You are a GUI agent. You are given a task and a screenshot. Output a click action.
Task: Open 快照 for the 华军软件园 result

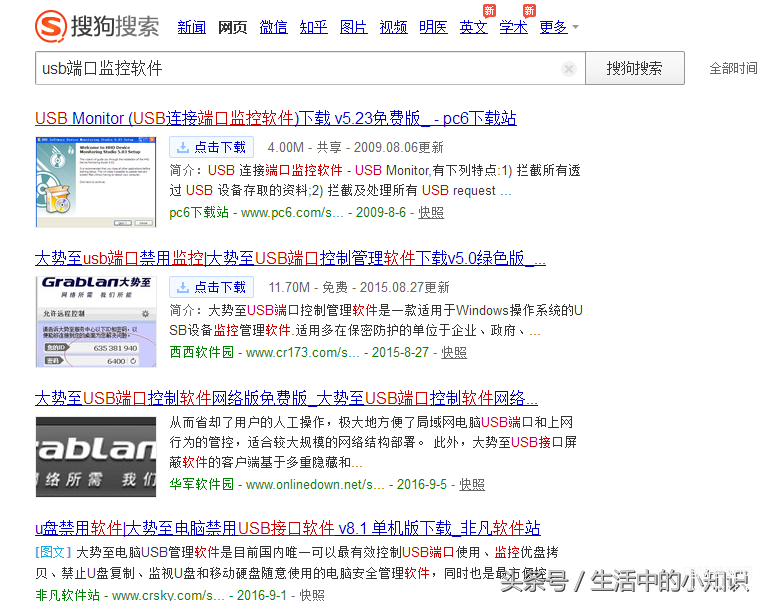pos(472,485)
